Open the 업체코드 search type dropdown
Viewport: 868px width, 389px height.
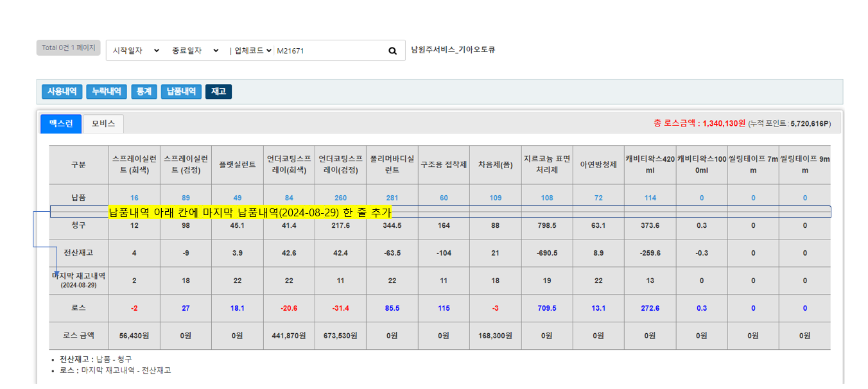point(253,51)
